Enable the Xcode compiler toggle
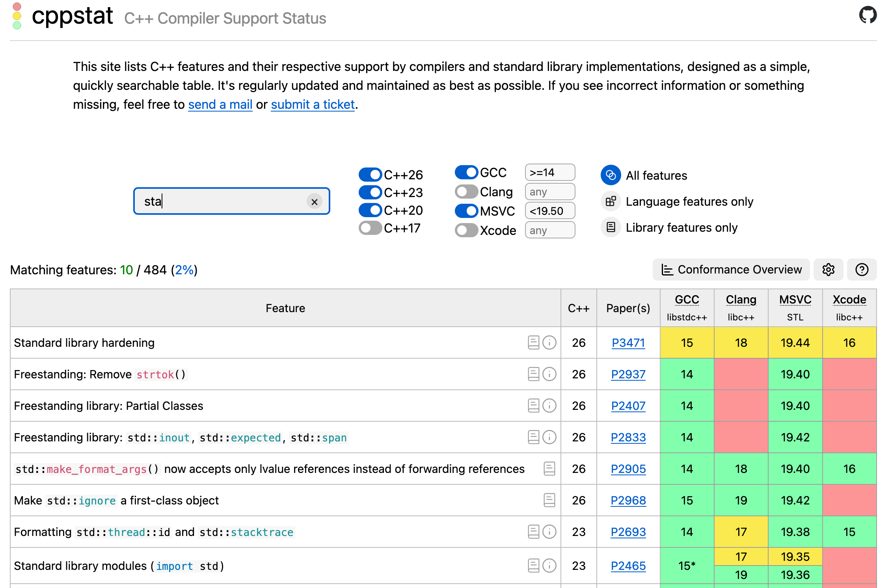 tap(466, 230)
